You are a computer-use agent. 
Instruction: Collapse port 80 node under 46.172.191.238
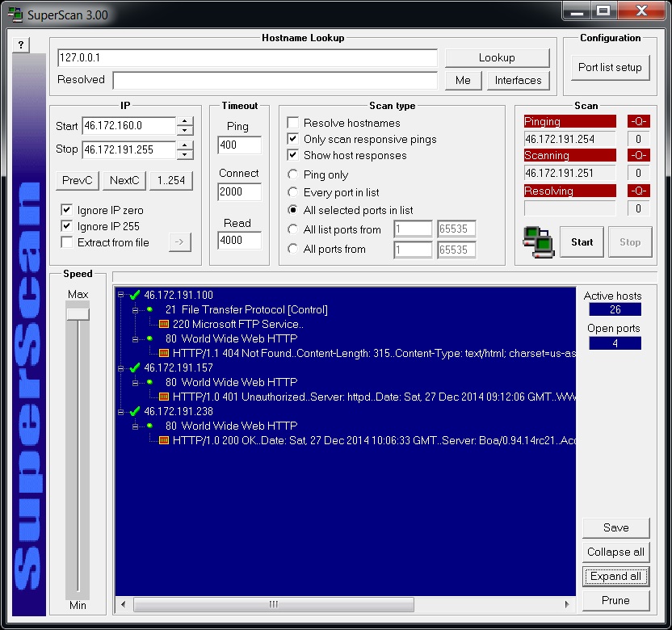pos(136,426)
